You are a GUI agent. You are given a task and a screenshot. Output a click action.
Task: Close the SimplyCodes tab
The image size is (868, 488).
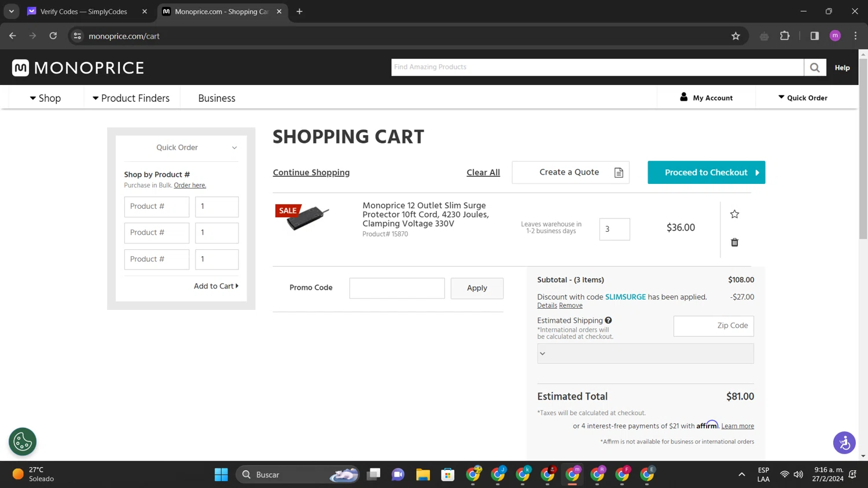145,12
